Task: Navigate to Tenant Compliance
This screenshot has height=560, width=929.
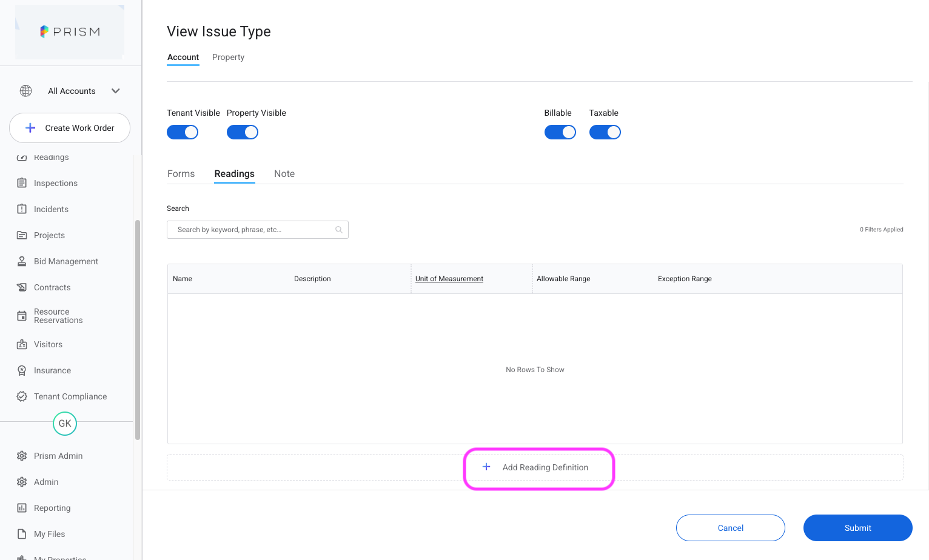Action: [70, 396]
